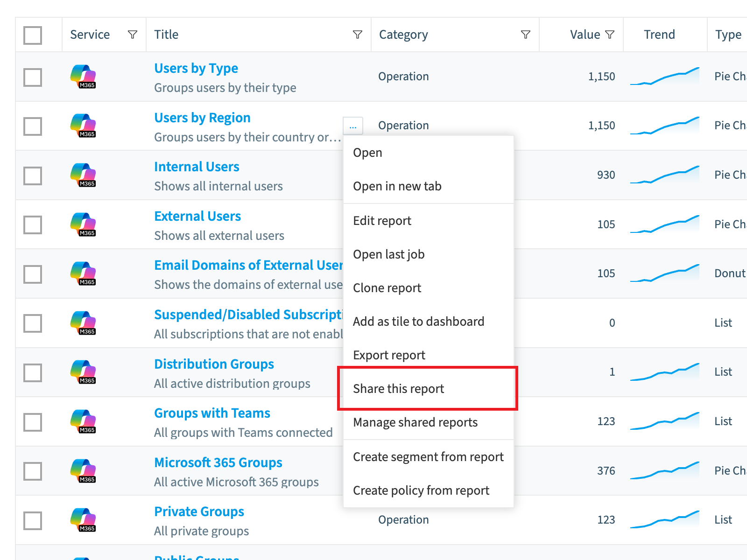Click the ellipsis button on Users by Region
Viewport: 747px width, 560px height.
[x=353, y=126]
